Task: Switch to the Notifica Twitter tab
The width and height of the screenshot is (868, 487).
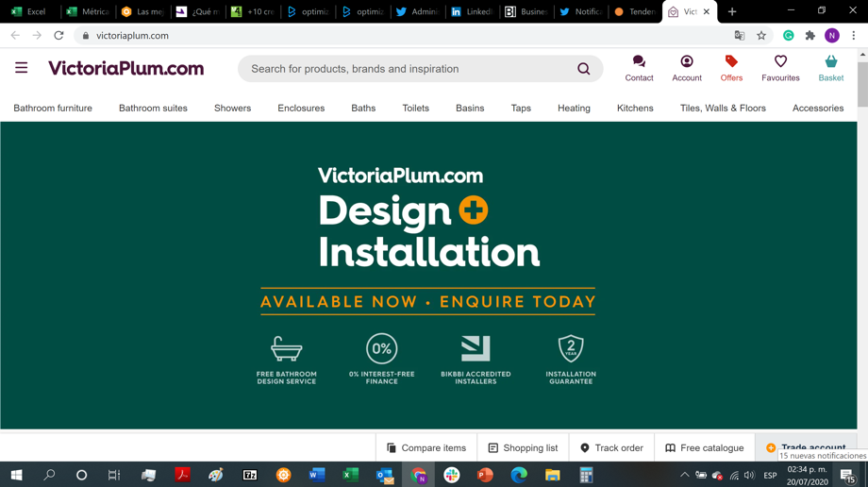Action: [581, 11]
